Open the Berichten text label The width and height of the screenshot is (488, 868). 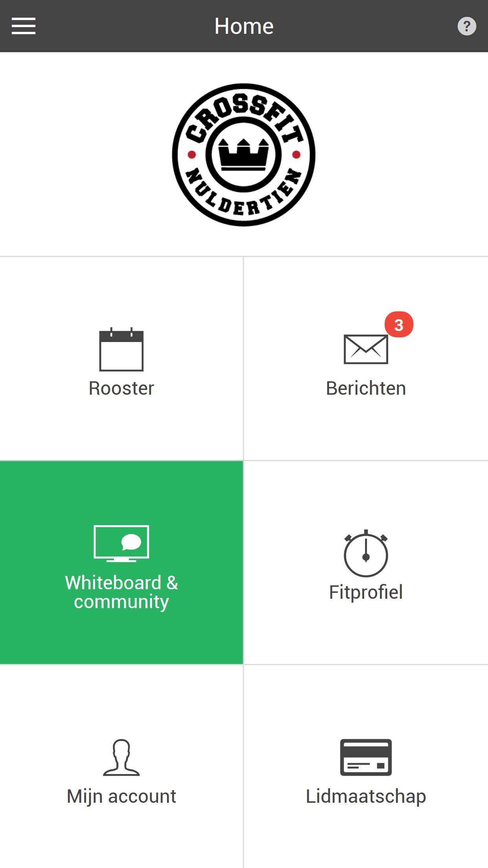coord(366,388)
